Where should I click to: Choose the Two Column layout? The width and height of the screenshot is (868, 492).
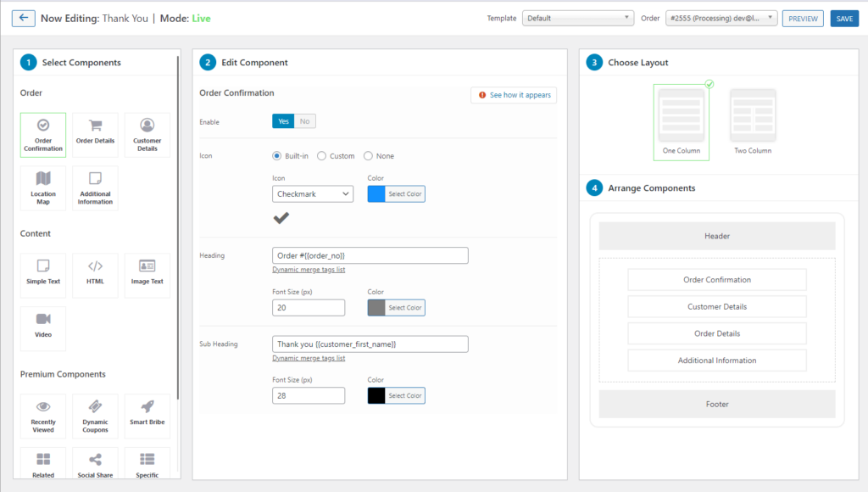(x=753, y=122)
